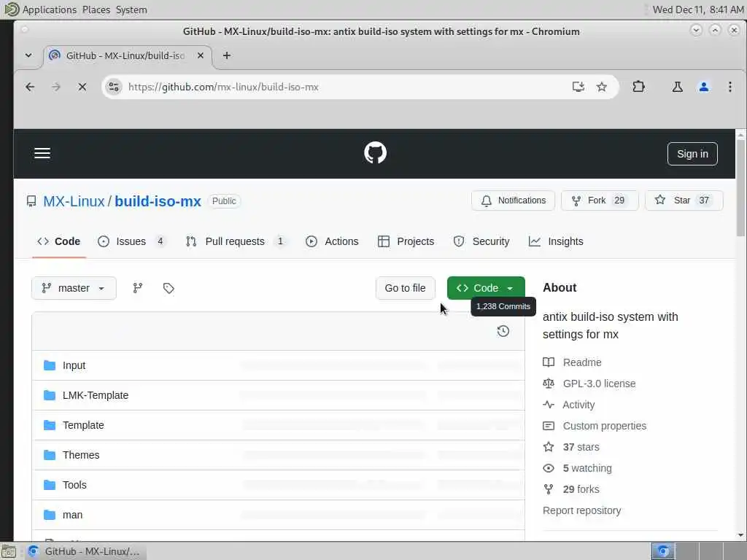Click the GitHub taskbar window button

[x=85, y=551]
